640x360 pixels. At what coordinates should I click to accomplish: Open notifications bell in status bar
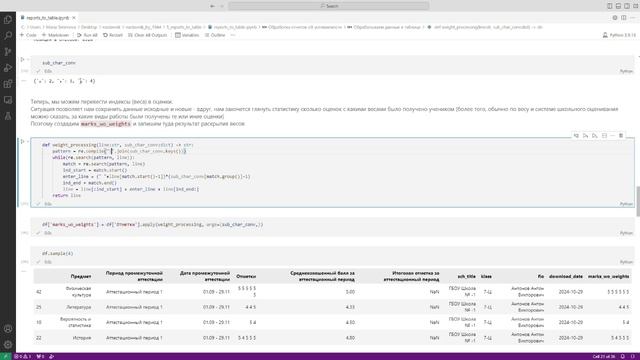click(x=622, y=356)
